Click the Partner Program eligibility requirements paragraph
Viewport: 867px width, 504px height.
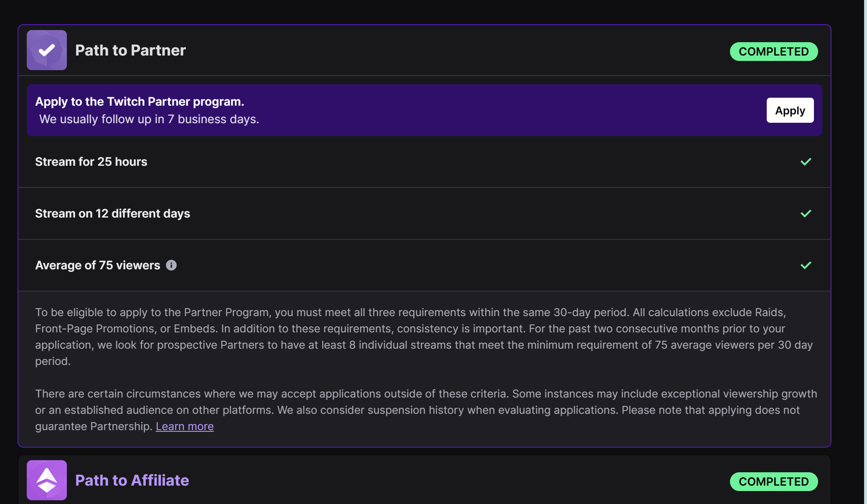425,337
